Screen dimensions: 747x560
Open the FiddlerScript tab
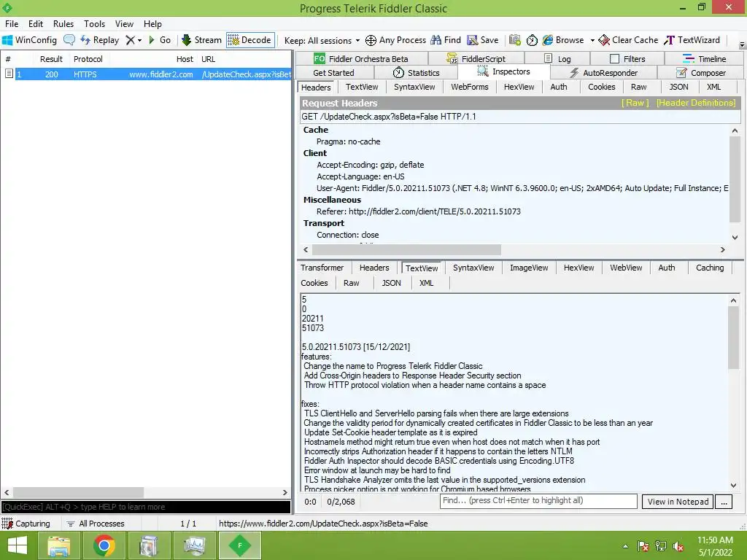coord(476,58)
